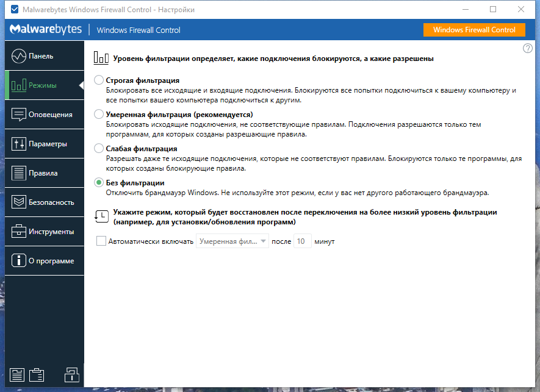Image resolution: width=540 pixels, height=392 pixels.
Task: Open the Правила rules section
Action: (45, 173)
